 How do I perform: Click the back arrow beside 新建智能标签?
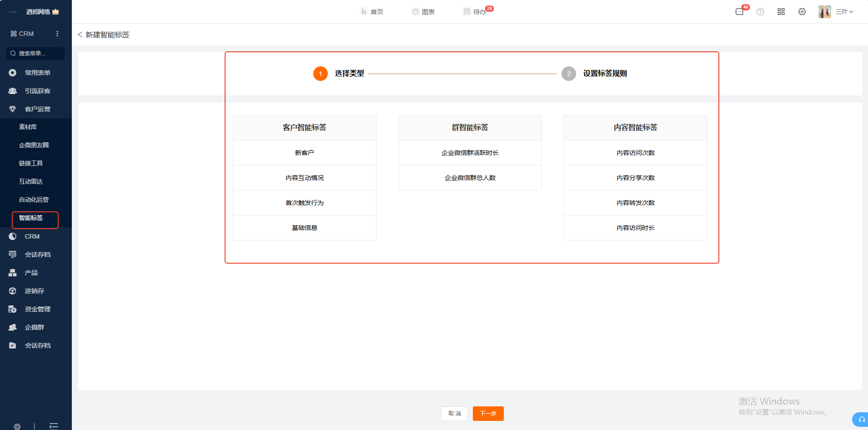pyautogui.click(x=80, y=35)
